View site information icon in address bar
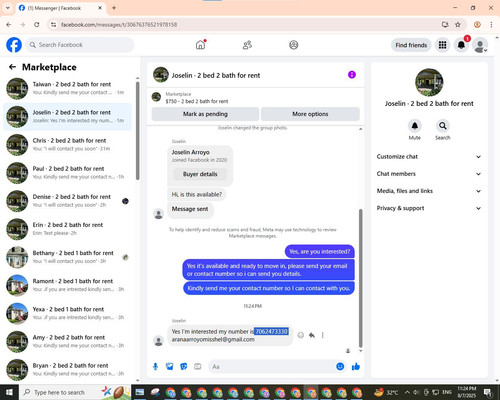 click(53, 24)
